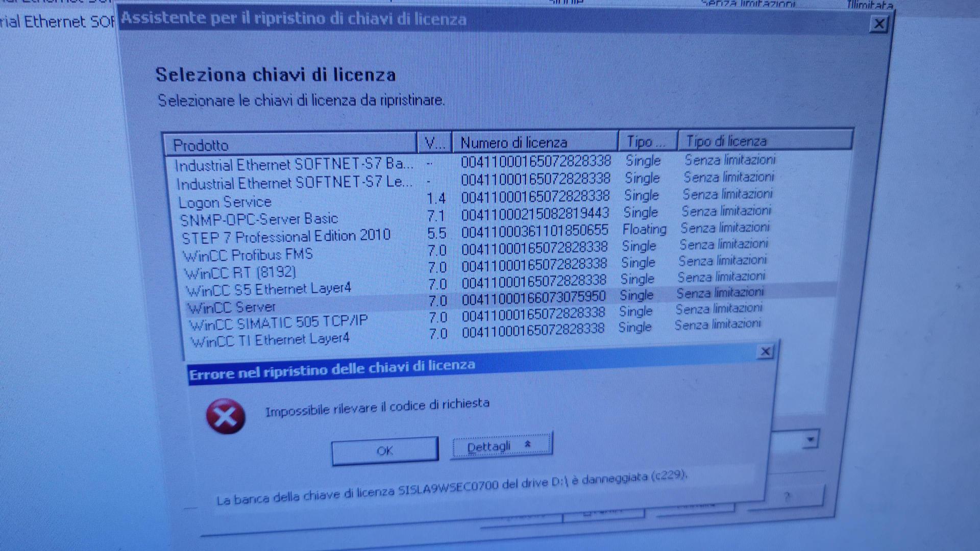Select the SNMP-OPC-Server Basic license row

point(259,219)
